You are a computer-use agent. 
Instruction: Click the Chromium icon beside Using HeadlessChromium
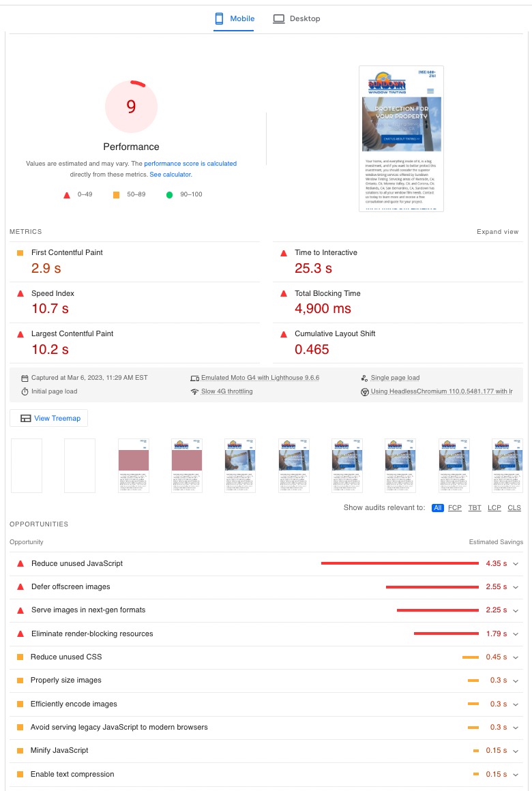pos(365,392)
